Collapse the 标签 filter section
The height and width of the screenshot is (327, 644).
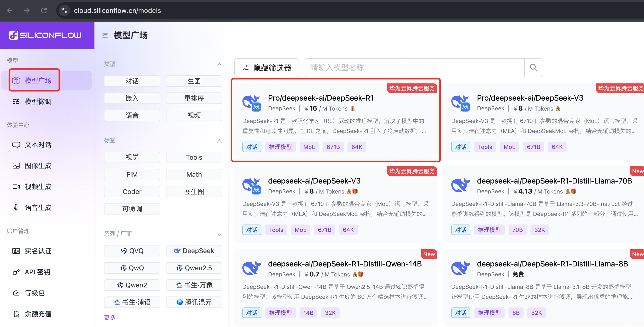219,141
